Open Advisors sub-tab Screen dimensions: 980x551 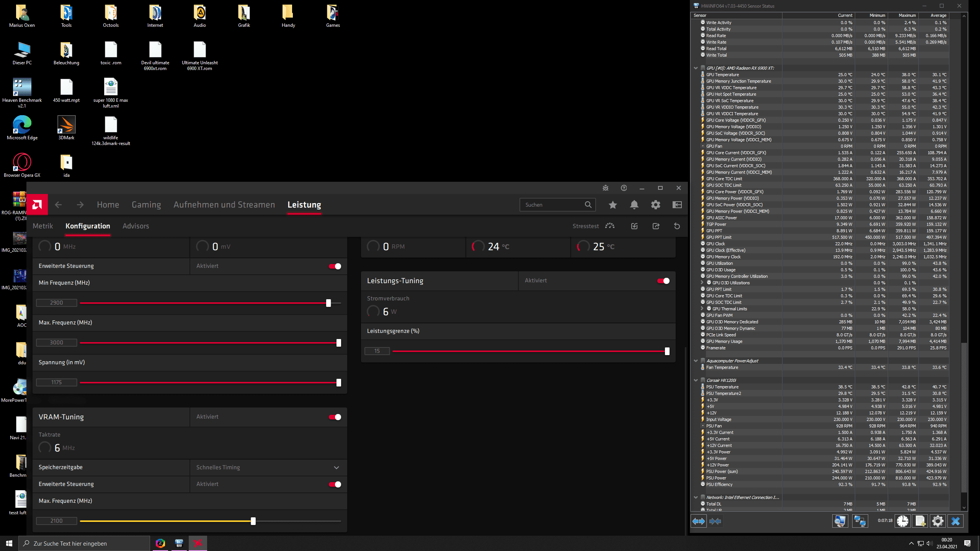tap(136, 226)
